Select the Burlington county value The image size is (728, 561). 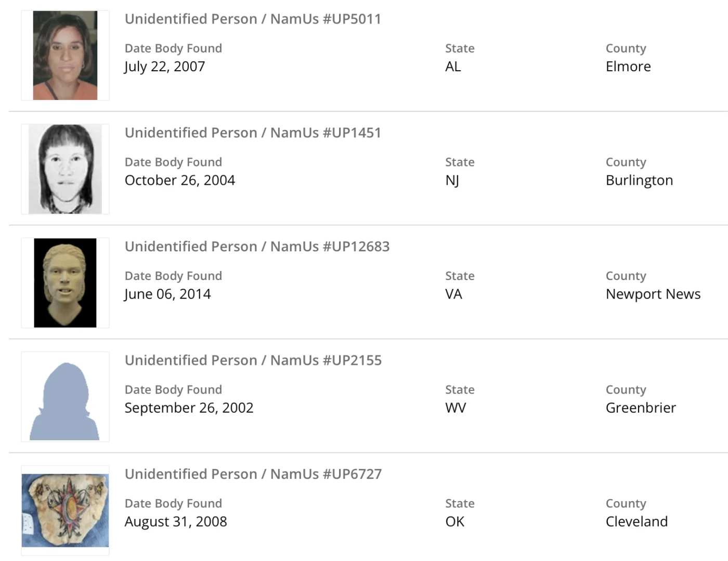point(639,180)
